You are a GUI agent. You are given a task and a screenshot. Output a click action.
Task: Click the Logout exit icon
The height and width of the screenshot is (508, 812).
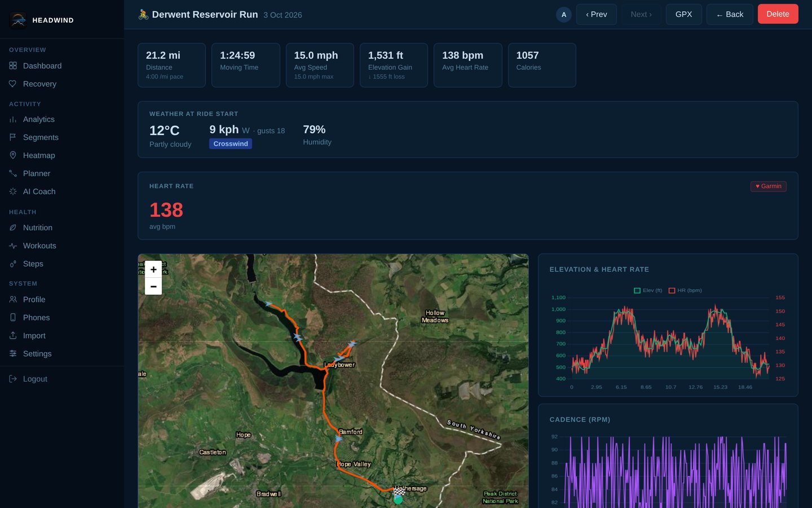point(13,379)
